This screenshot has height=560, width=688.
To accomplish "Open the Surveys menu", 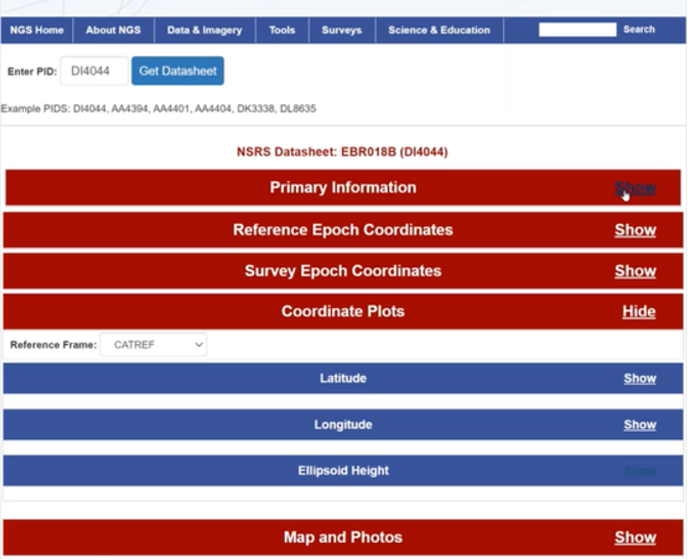I will [x=341, y=30].
